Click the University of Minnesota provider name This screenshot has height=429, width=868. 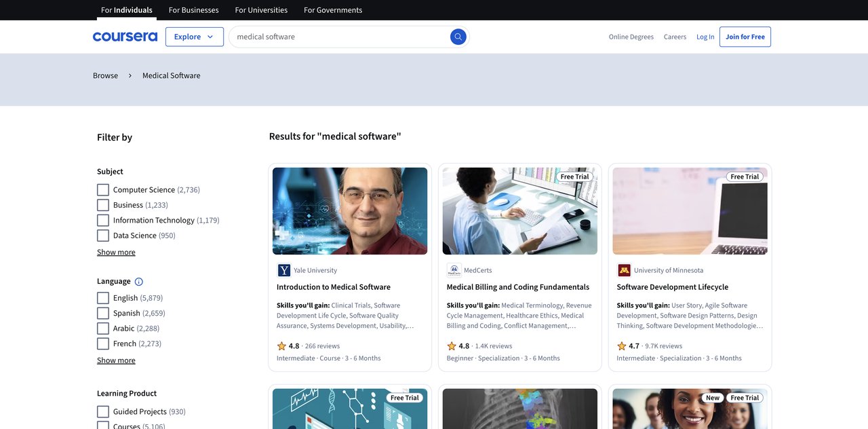point(669,270)
